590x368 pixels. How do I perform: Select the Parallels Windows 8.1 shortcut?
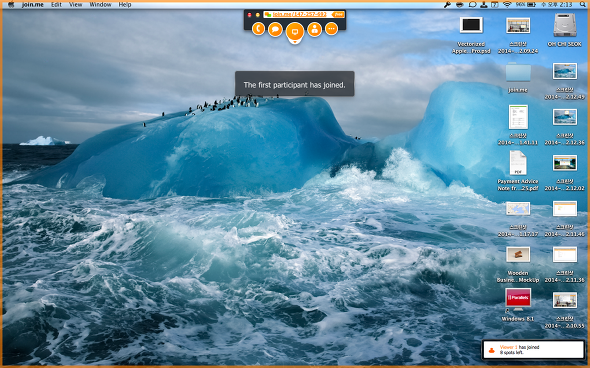tap(518, 305)
